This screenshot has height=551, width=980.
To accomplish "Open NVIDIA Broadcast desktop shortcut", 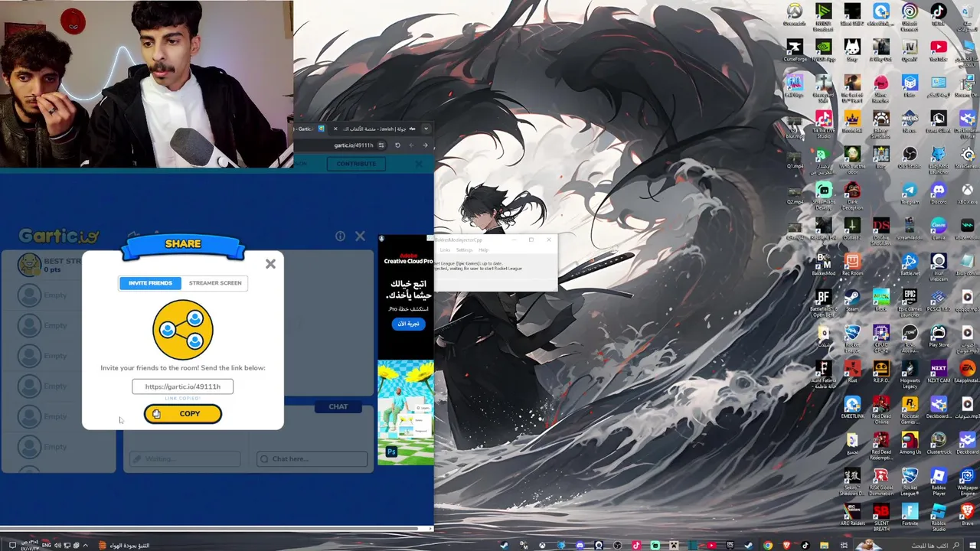I will coord(824,17).
